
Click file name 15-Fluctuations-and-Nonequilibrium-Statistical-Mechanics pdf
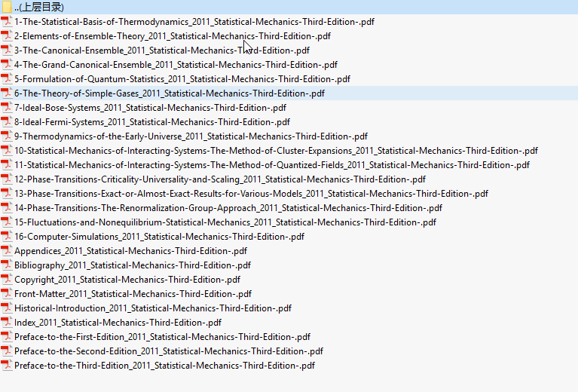click(x=225, y=222)
